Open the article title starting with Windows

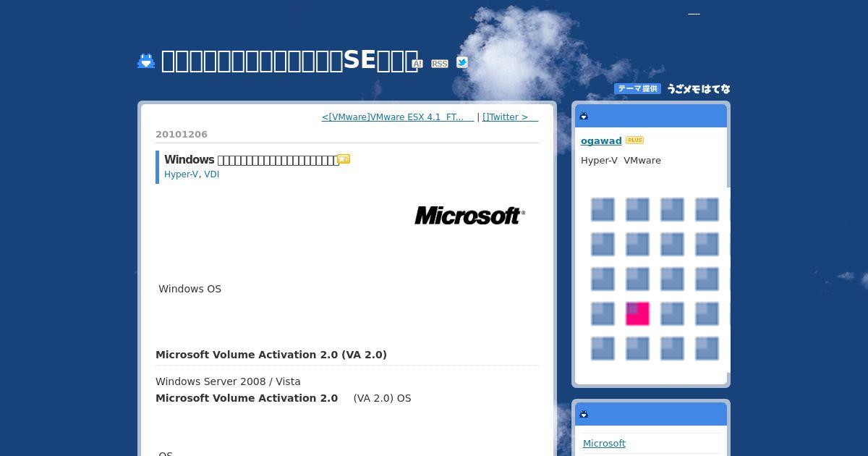click(x=251, y=159)
